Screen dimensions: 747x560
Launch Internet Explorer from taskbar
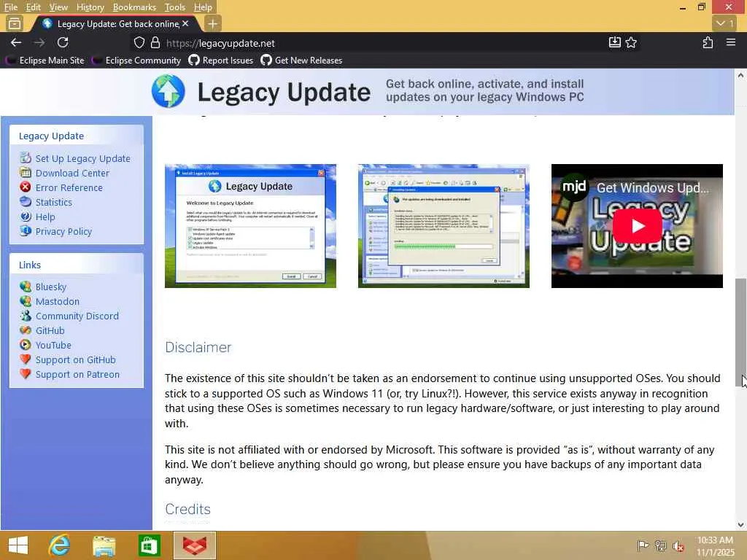click(59, 545)
